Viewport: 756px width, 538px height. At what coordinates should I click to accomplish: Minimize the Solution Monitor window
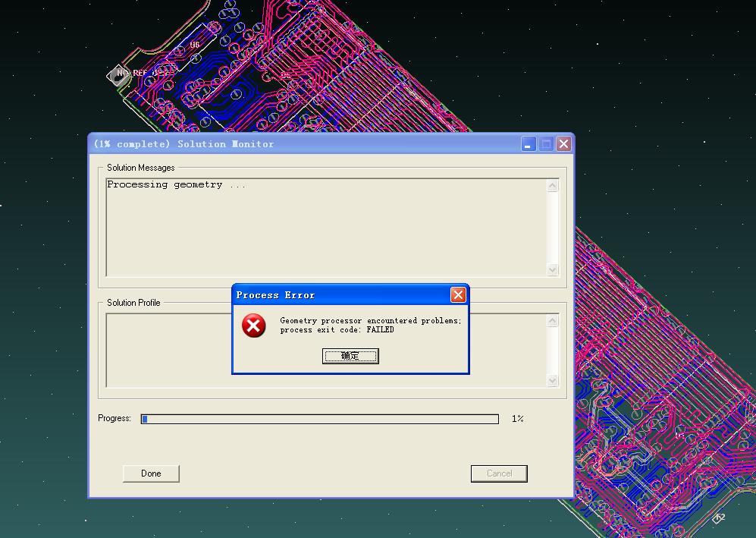pos(529,143)
